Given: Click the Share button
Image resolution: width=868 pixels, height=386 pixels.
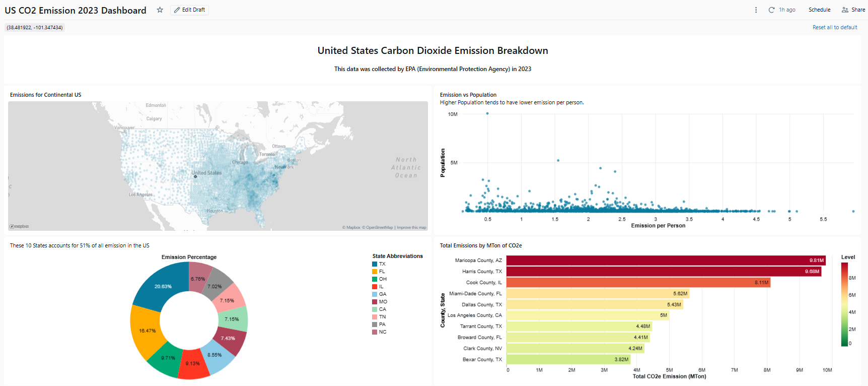Looking at the screenshot, I should click(853, 10).
